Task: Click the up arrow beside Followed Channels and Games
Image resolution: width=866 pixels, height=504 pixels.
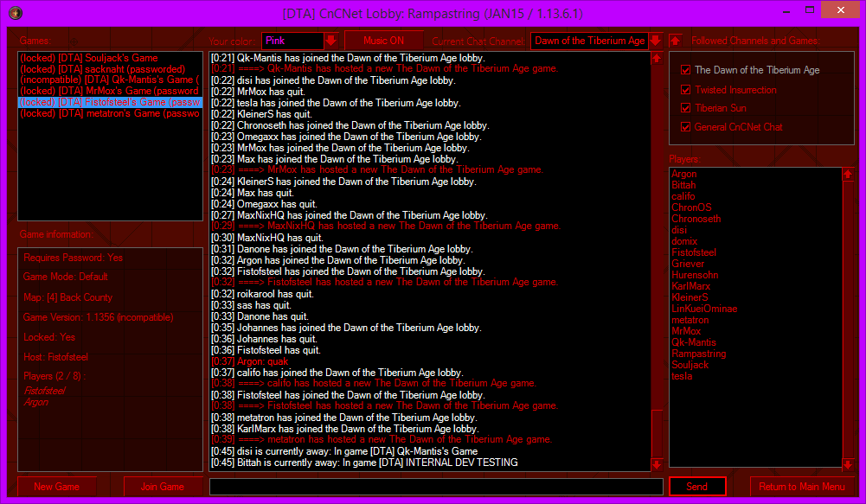Action: [x=675, y=41]
